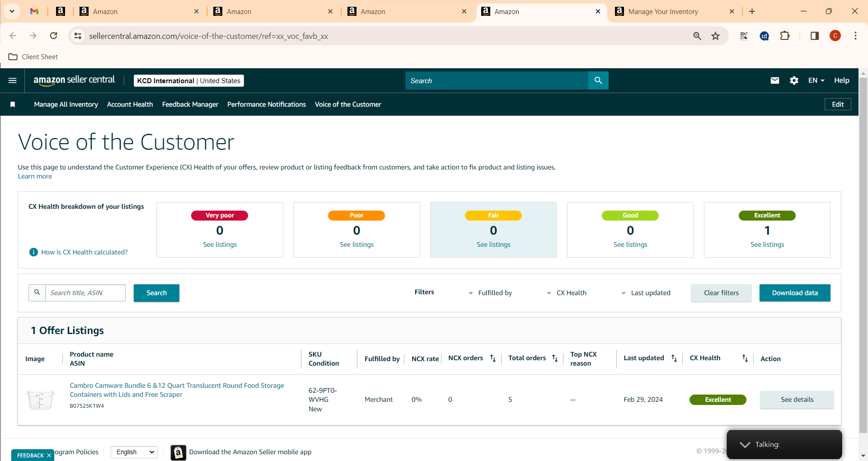Open a new browser tab
This screenshot has height=461, width=868.
pos(752,11)
